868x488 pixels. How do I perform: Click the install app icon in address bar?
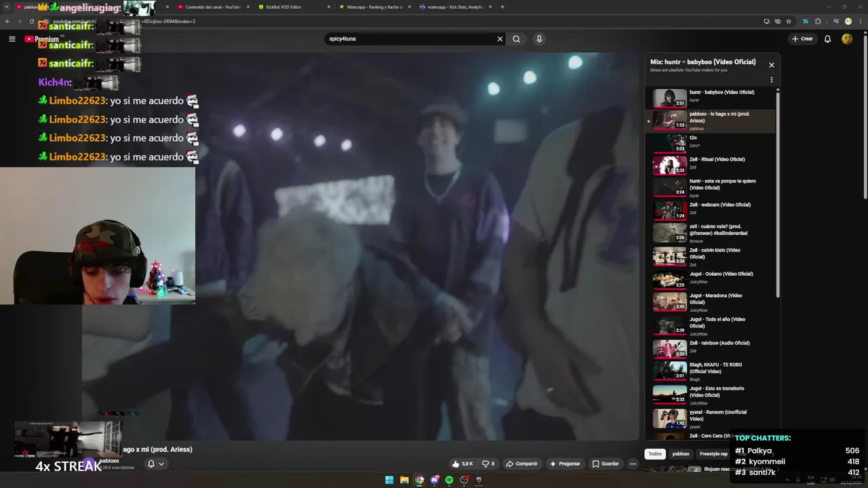tap(767, 21)
